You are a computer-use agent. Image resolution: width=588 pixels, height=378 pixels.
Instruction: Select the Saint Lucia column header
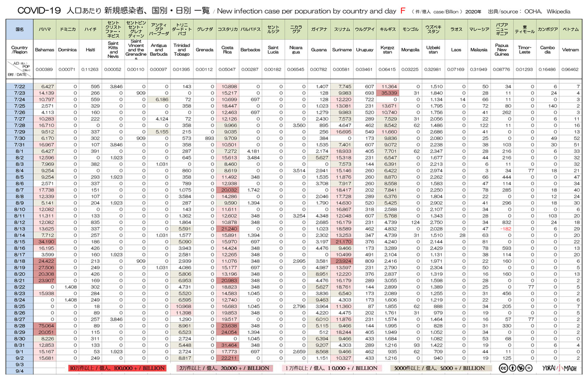[273, 50]
